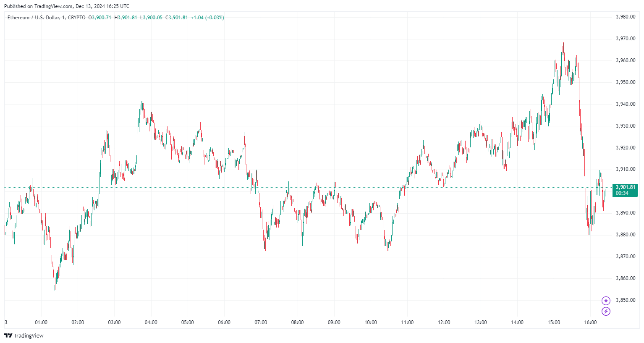The height and width of the screenshot is (343, 644).
Task: Click the 04:00 time axis label
Action: click(x=151, y=322)
